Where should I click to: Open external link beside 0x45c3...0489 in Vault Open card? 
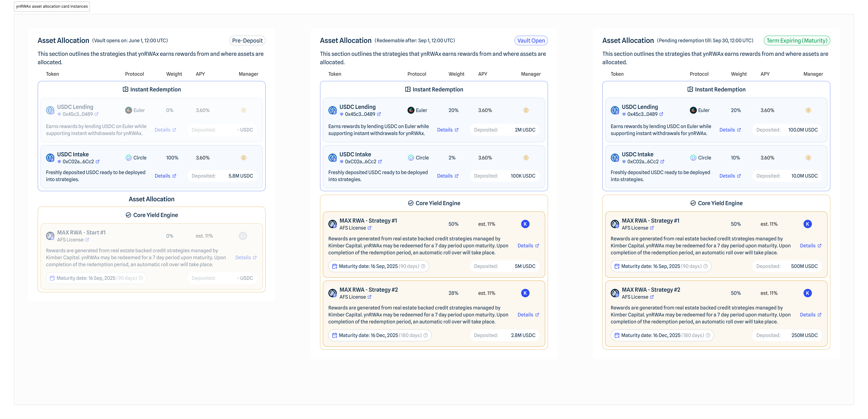tap(379, 114)
